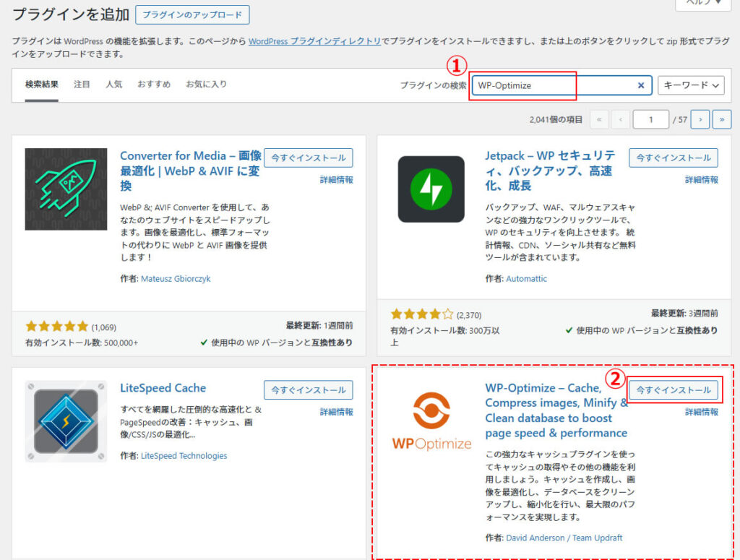740x560 pixels.
Task: Open the キーワード search filter dropdown
Action: 691,85
